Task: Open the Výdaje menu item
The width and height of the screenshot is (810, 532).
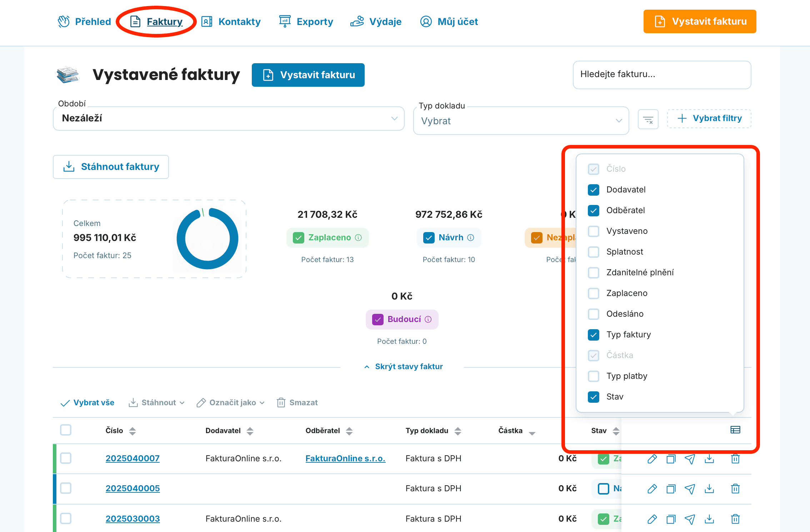Action: [376, 21]
